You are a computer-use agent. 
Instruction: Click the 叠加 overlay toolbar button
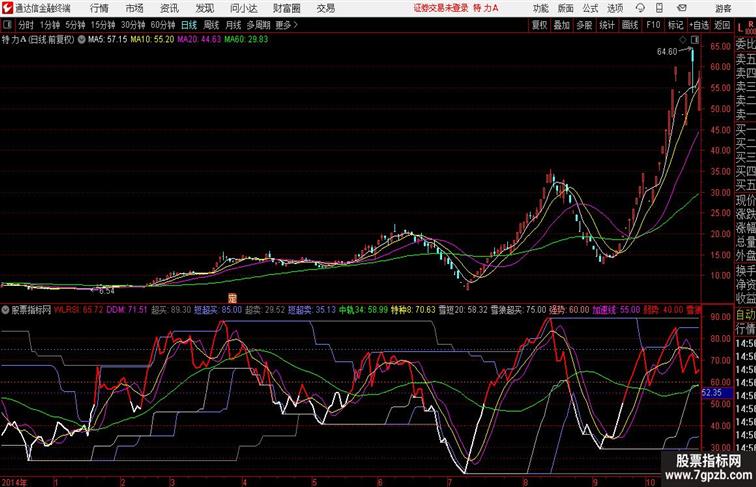click(x=562, y=25)
